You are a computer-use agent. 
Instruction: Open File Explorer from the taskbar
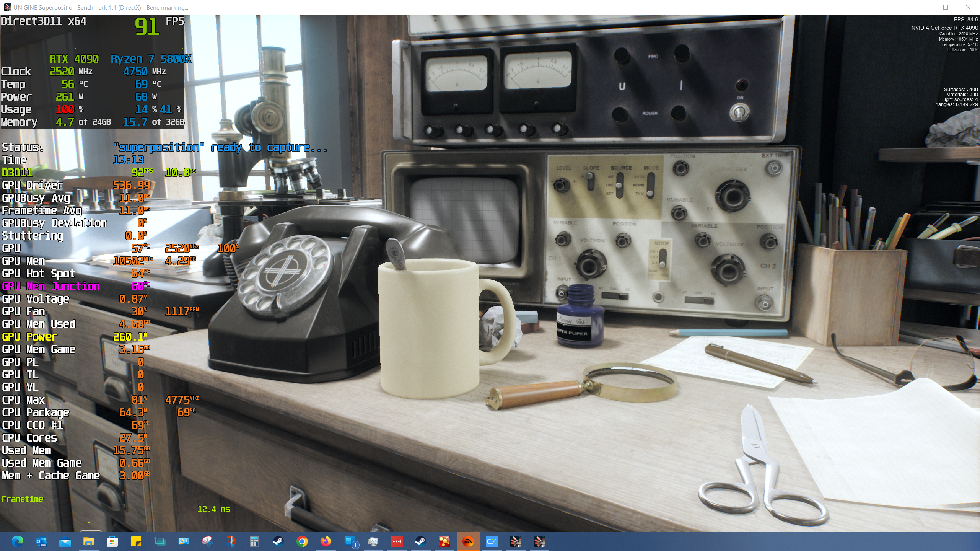click(88, 541)
